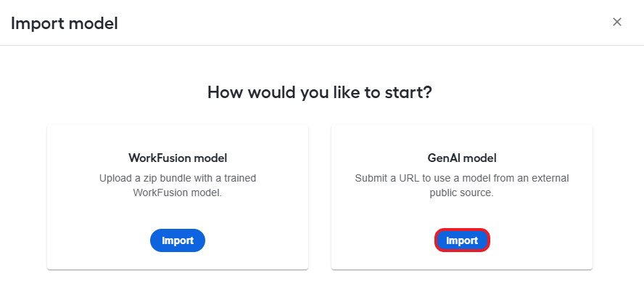
Task: Click the 'WorkFusion model' card heading
Action: [178, 158]
